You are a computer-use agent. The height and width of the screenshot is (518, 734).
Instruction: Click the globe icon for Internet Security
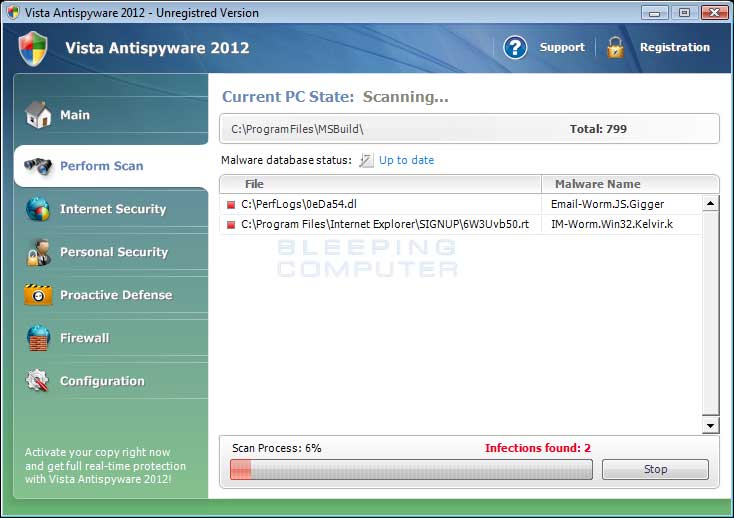tap(38, 209)
